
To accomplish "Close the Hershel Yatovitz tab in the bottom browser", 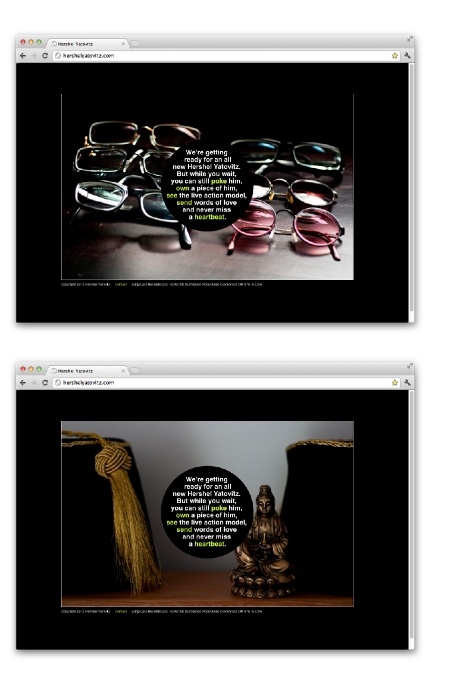I will point(123,371).
